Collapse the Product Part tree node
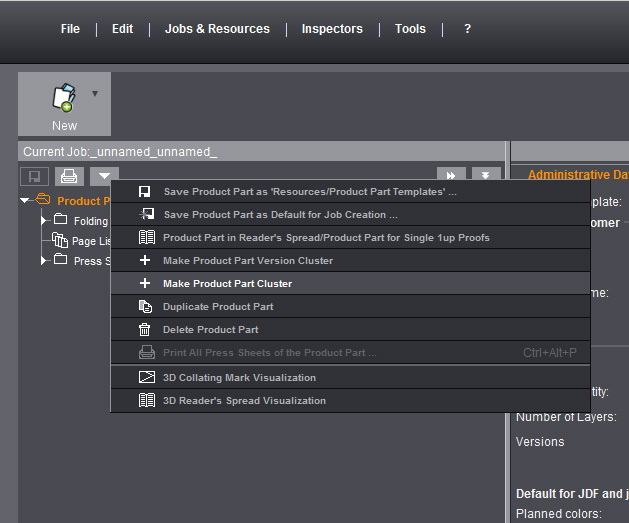 pyautogui.click(x=25, y=201)
